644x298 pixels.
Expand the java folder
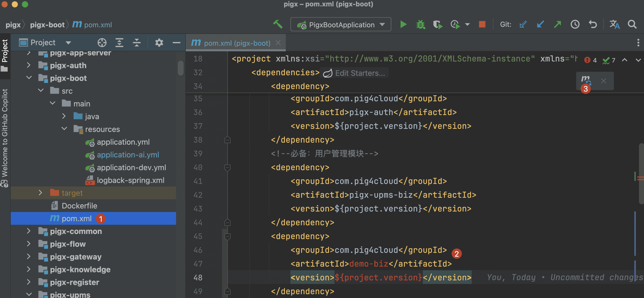click(64, 116)
